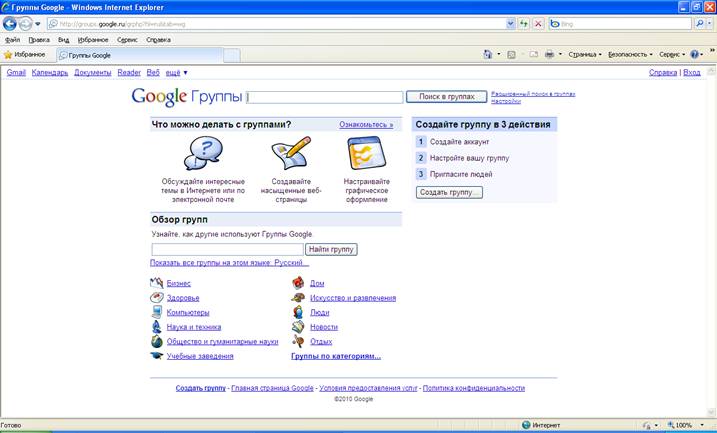The height and width of the screenshot is (433, 717).
Task: Click the globe Общество category icon
Action: pos(156,342)
